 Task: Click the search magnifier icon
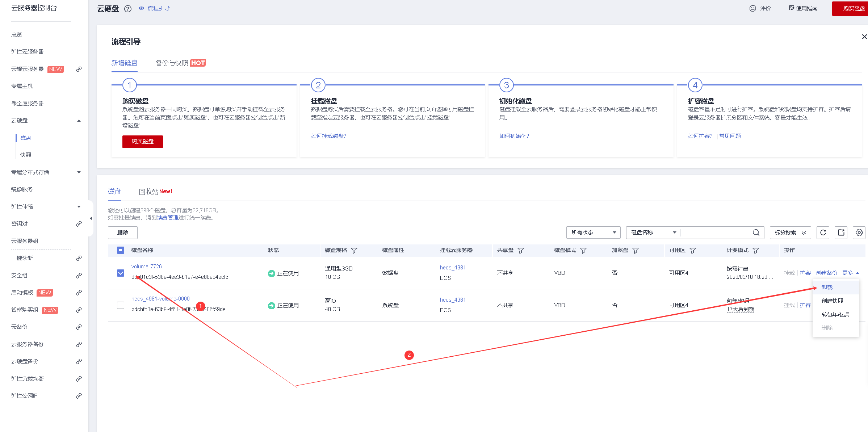(756, 232)
